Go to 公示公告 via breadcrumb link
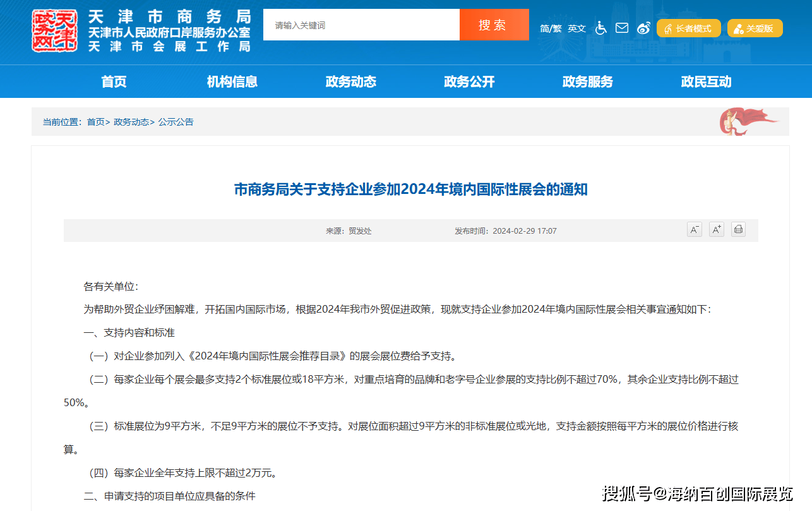Viewport: 812px width, 511px height. 176,122
